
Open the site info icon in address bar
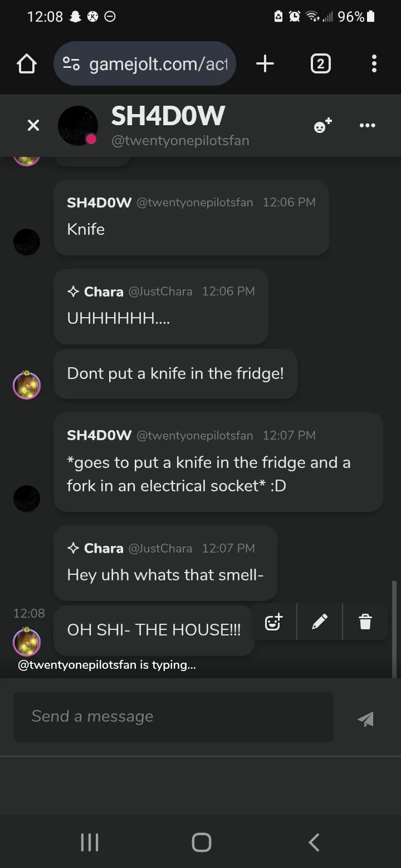[71, 64]
